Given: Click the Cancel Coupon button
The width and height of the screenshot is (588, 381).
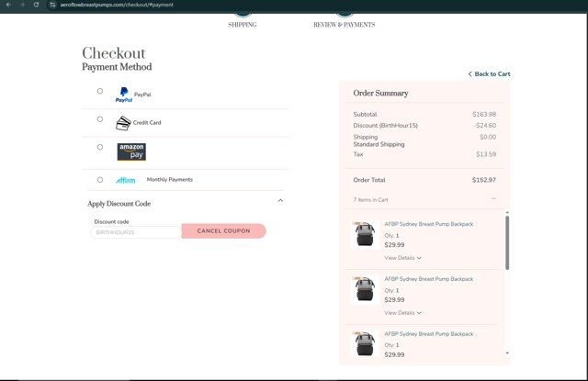Looking at the screenshot, I should click(224, 230).
